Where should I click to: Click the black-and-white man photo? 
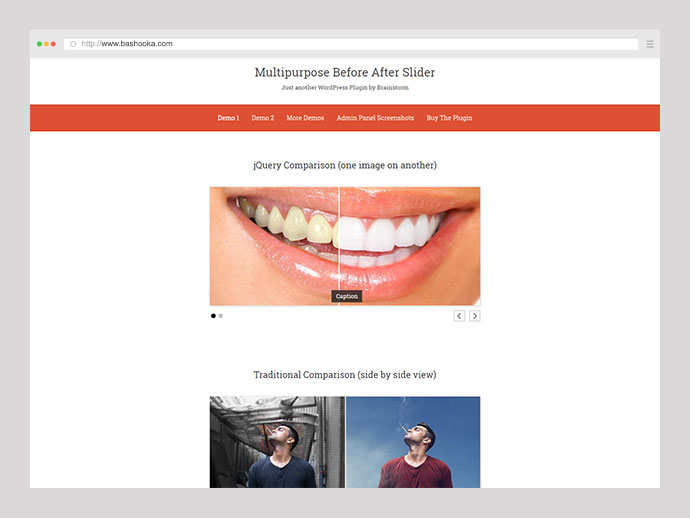coord(277,442)
